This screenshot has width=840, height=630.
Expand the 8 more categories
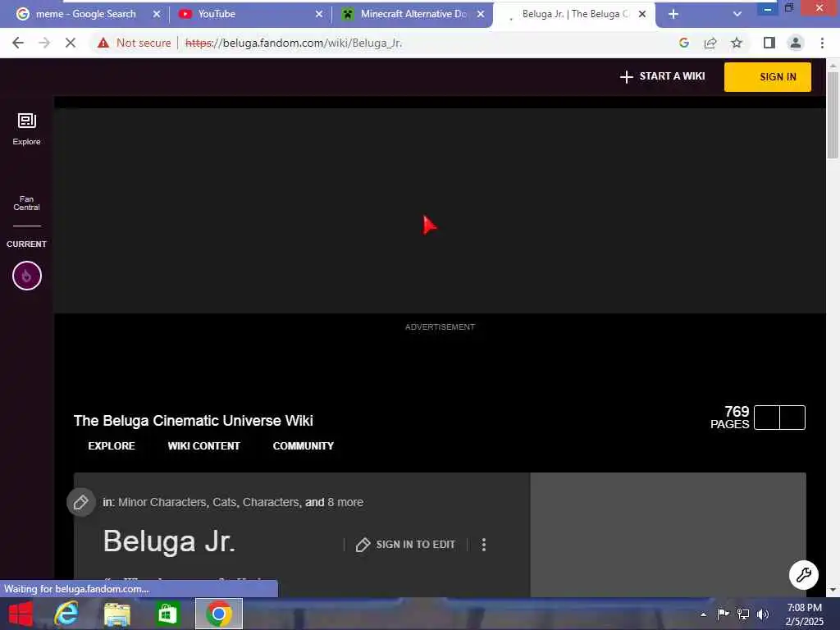coord(345,502)
